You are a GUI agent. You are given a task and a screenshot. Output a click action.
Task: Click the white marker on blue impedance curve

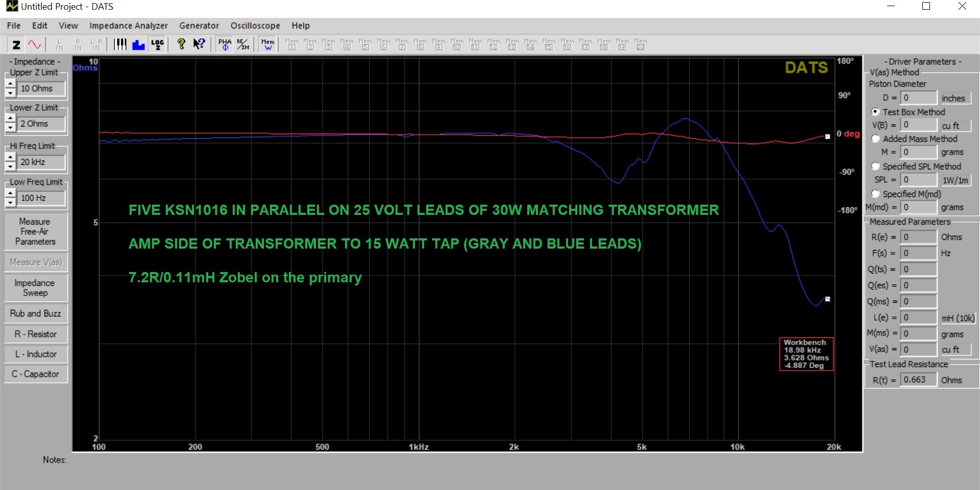click(x=827, y=299)
